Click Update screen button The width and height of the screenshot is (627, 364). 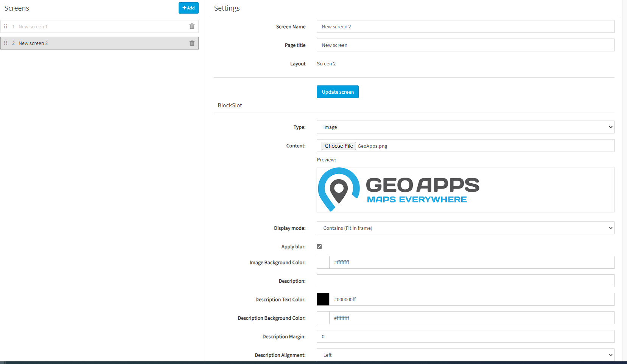pos(338,92)
